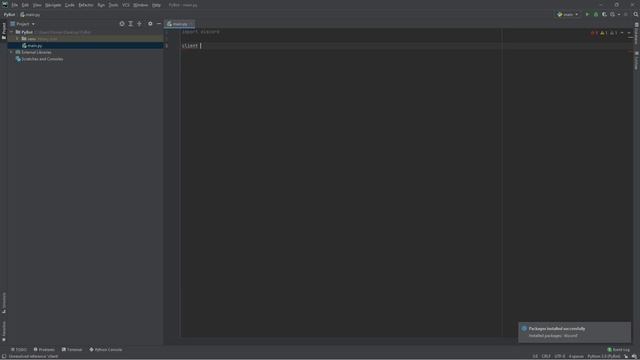Open the Window menu
This screenshot has width=640, height=360.
(140, 5)
